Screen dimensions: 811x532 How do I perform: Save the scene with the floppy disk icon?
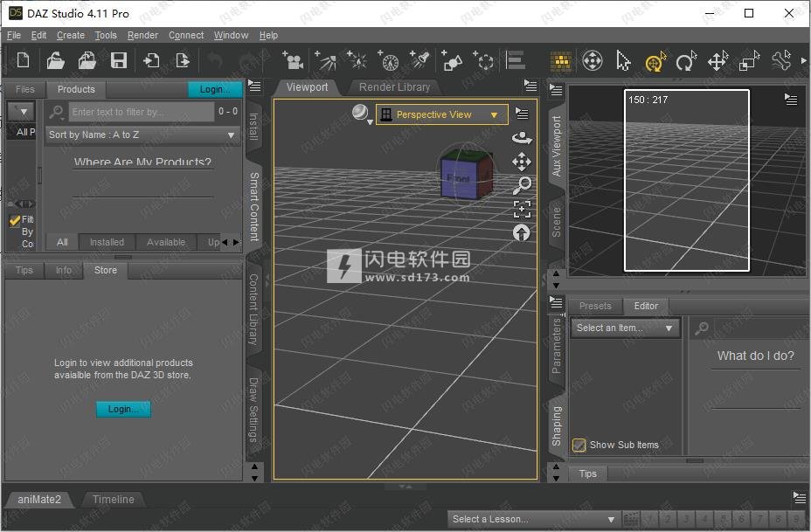click(x=119, y=60)
